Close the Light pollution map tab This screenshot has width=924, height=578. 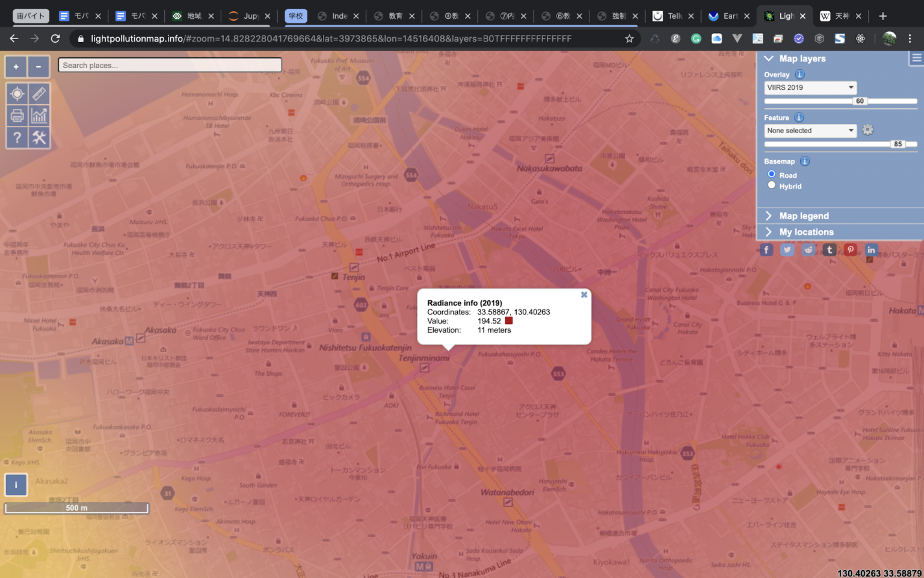click(802, 16)
